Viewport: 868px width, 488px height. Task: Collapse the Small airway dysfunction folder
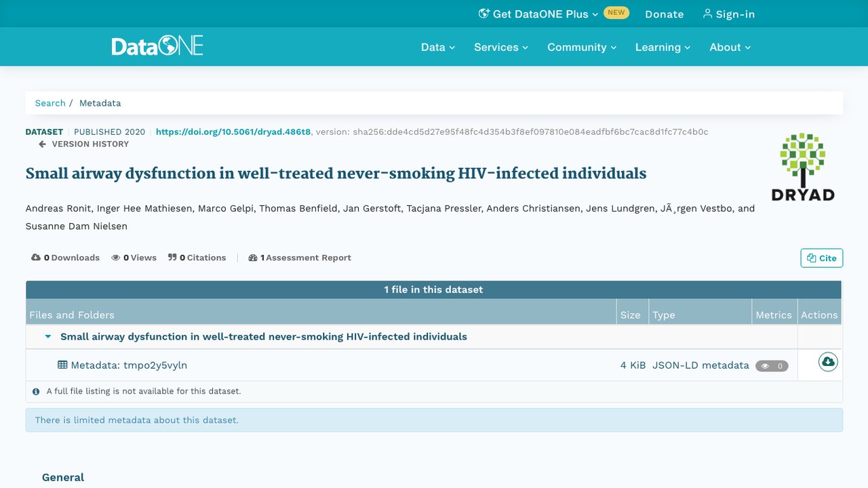48,336
